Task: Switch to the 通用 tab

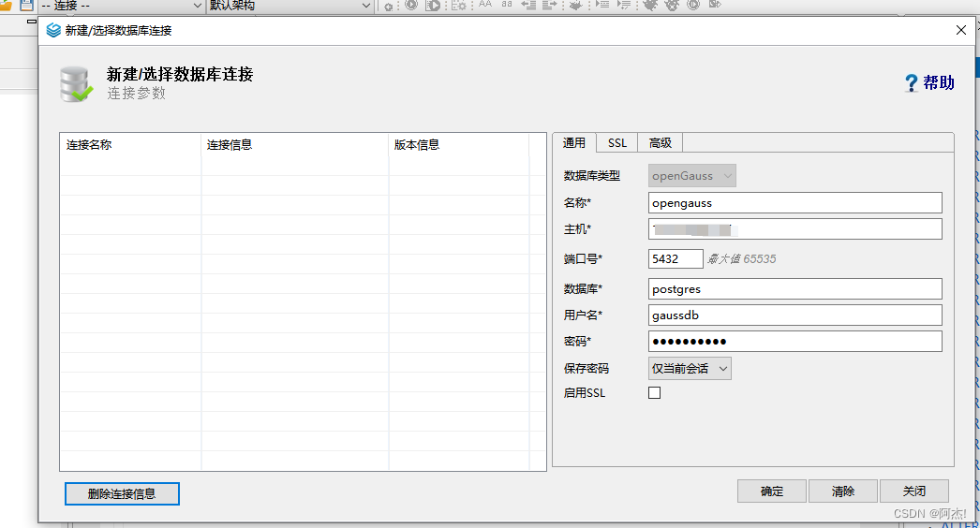Action: 573,143
